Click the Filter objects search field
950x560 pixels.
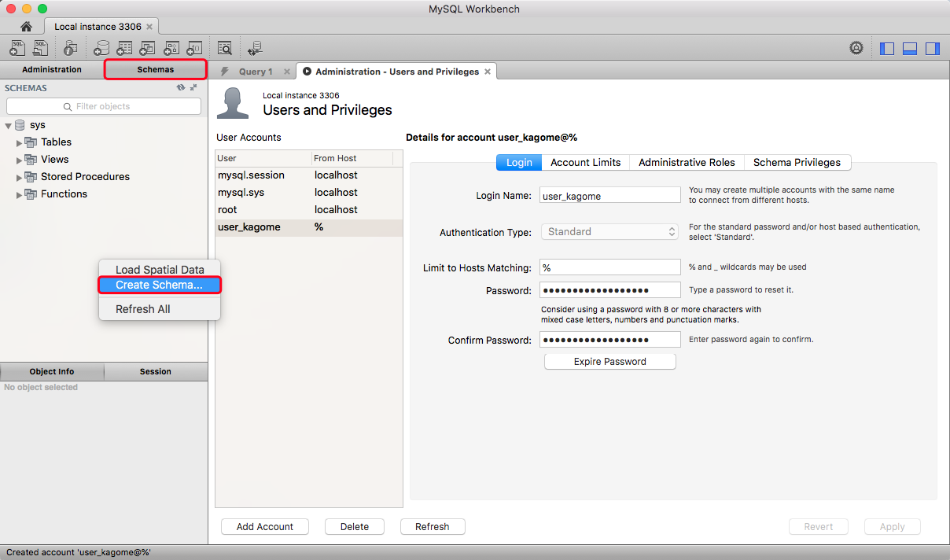tap(103, 106)
